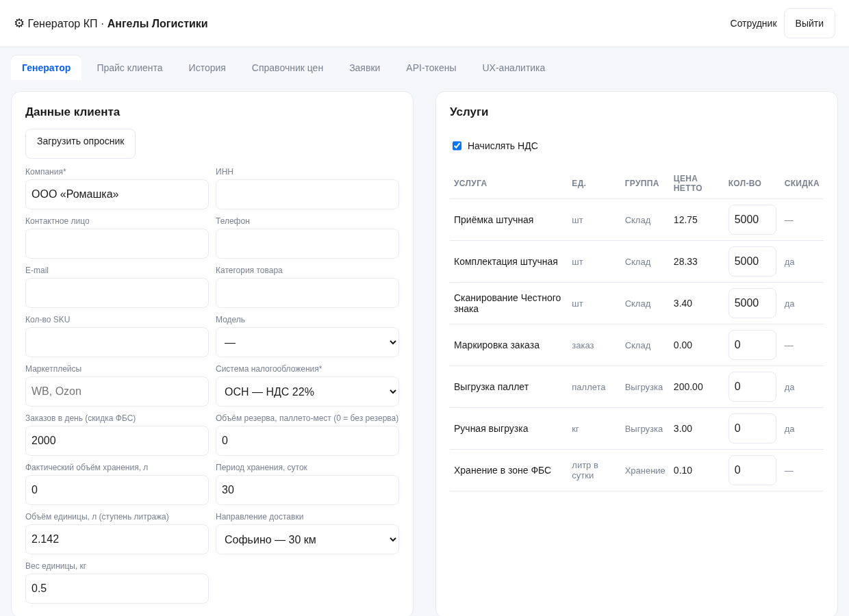Click quantity field for Выгрузка паллет

point(752,387)
